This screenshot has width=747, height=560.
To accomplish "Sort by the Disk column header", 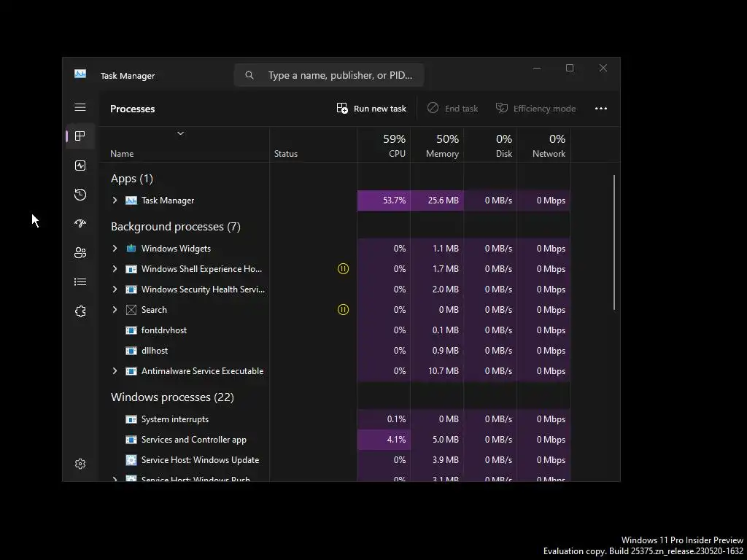I will point(490,145).
